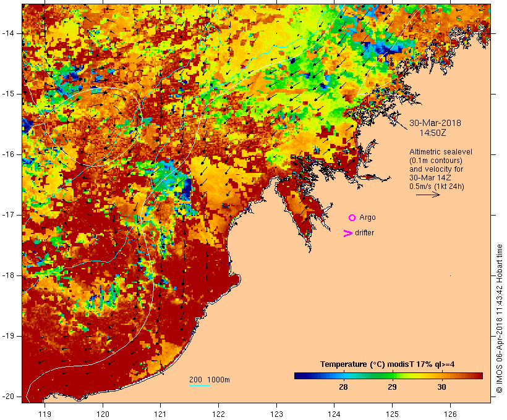The width and height of the screenshot is (507, 420).
Task: Click the IMOS copyright timestamp text
Action: click(x=499, y=319)
